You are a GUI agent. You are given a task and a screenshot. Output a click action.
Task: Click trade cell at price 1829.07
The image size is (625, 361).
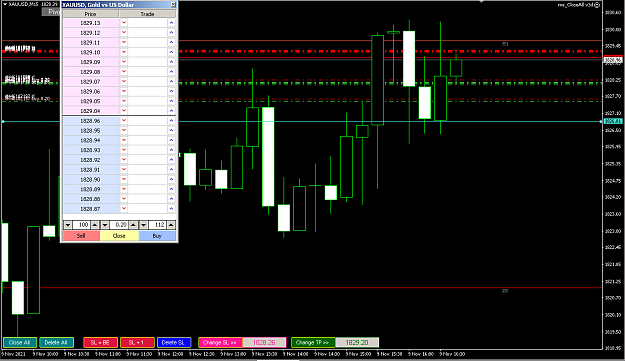pos(147,81)
